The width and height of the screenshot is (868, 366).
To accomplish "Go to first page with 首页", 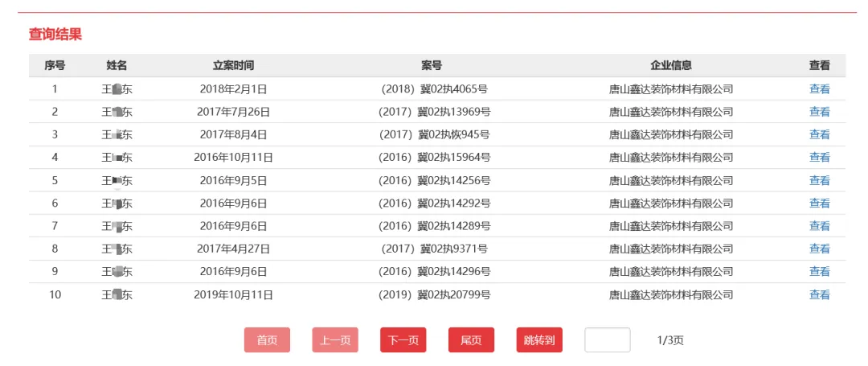I will (x=267, y=340).
